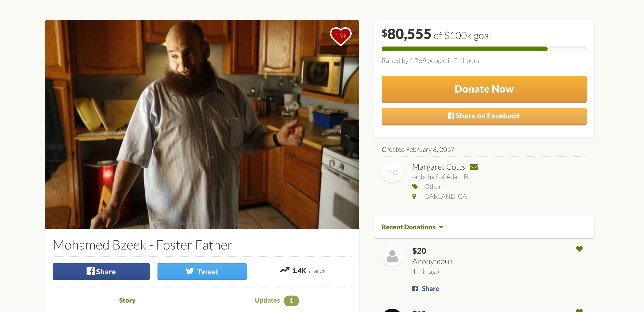Click the green fundraising progress bar
This screenshot has width=644, height=312.
coord(484,49)
